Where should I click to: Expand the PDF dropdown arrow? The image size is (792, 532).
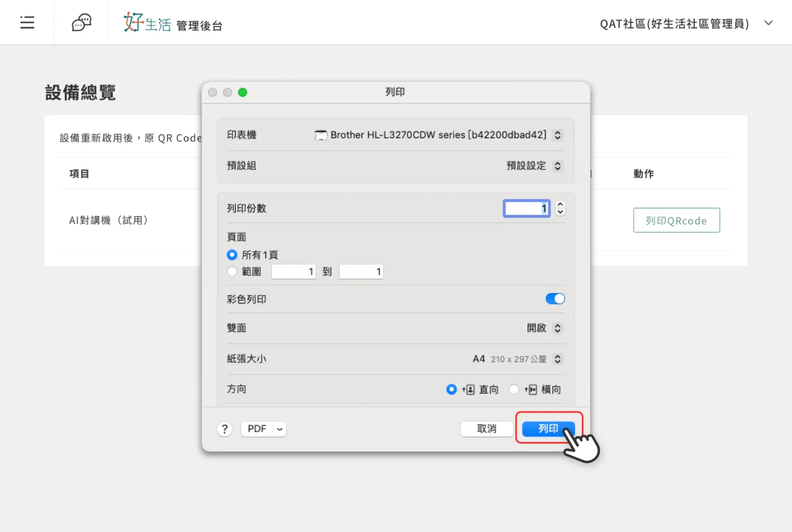point(280,429)
